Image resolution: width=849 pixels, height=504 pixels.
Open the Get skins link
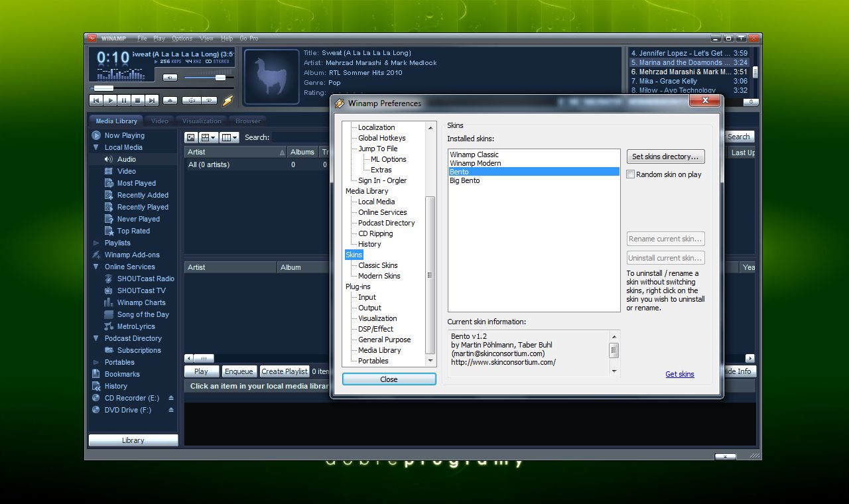[x=680, y=374]
